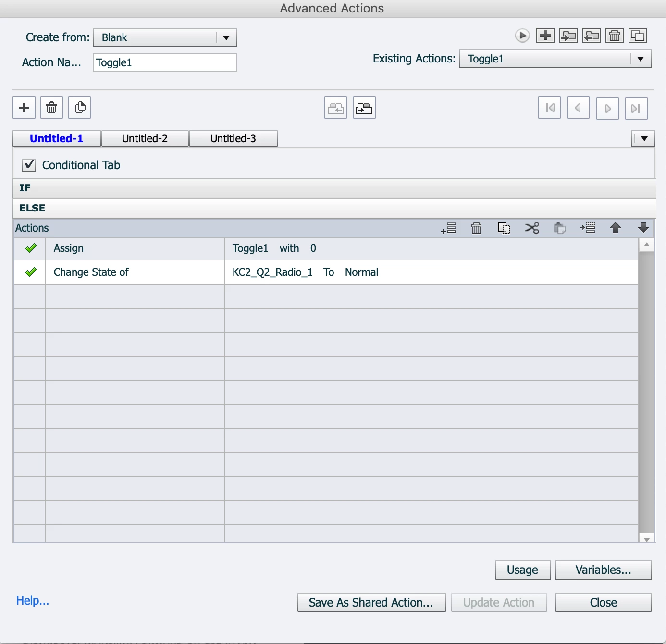
Task: Switch to the Untitled-1 tab
Action: [x=57, y=138]
